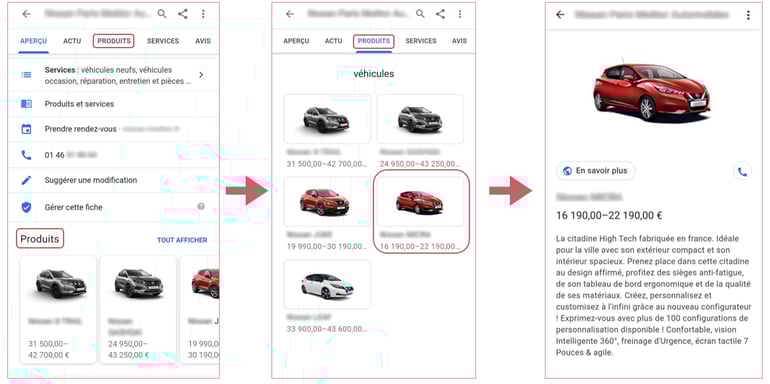Click the shield icon for Gérer cette fiche
Viewport: 770px width, 384px height.
tap(26, 207)
